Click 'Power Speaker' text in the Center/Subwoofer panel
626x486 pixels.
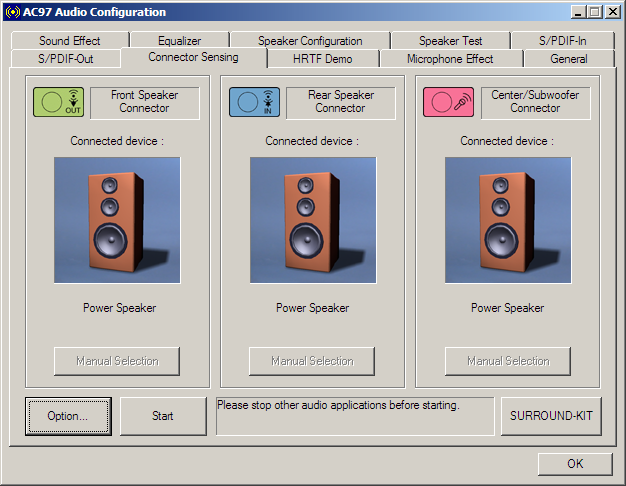coord(507,308)
